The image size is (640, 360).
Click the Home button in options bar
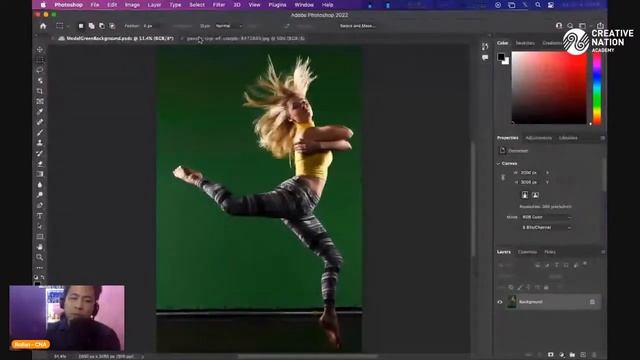pos(43,26)
